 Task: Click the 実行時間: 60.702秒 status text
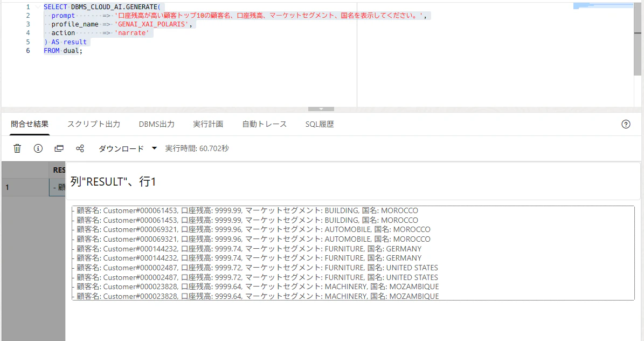coord(197,148)
